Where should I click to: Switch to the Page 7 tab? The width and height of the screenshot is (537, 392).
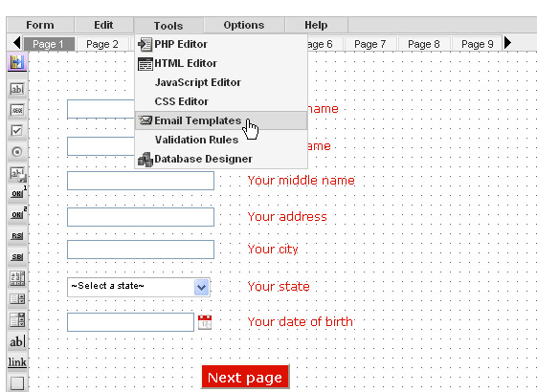click(369, 44)
